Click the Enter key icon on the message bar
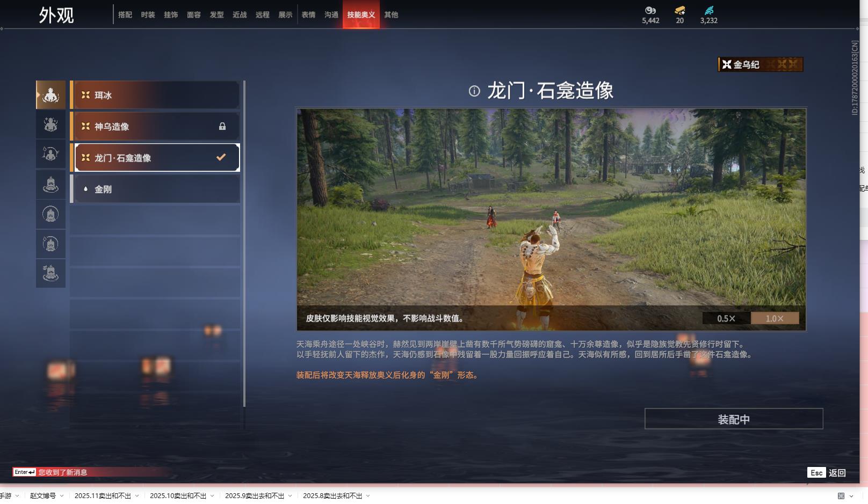Screen dimensions: 868x504 tap(25, 472)
